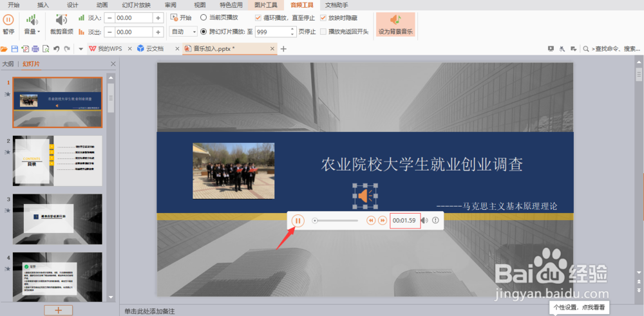The image size is (644, 316).
Task: Click the 设为背景音乐 button
Action: pos(395,24)
